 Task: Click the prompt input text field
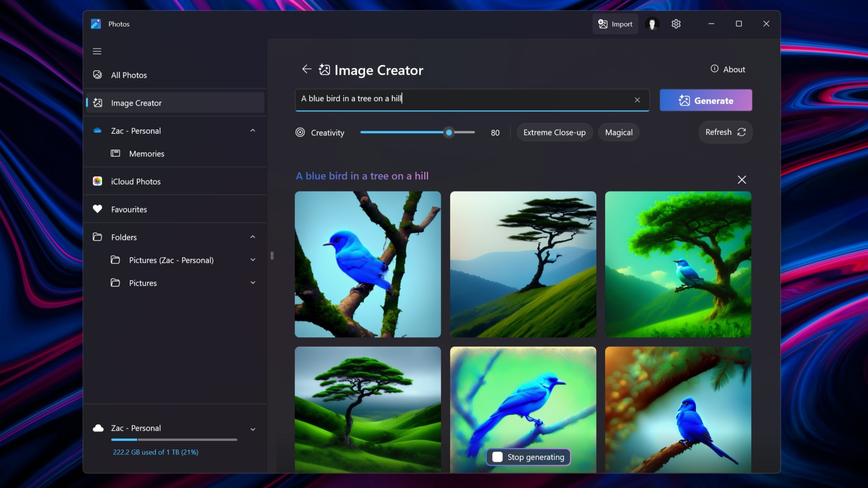[x=471, y=100]
